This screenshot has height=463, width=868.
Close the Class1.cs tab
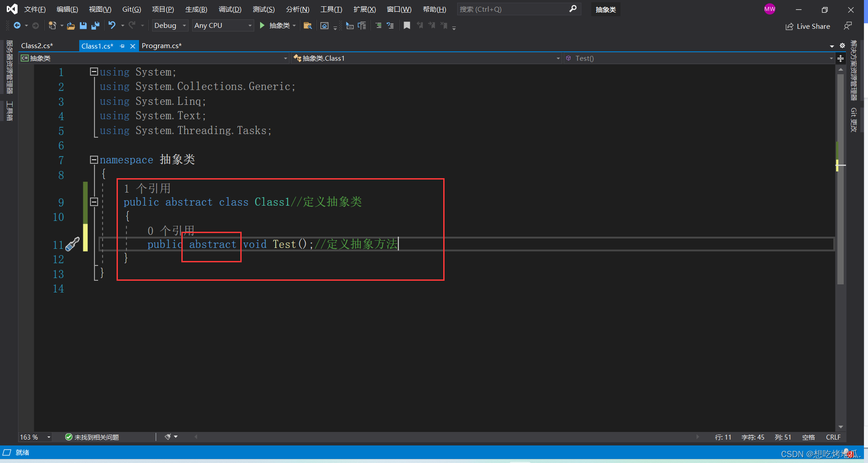(x=133, y=46)
